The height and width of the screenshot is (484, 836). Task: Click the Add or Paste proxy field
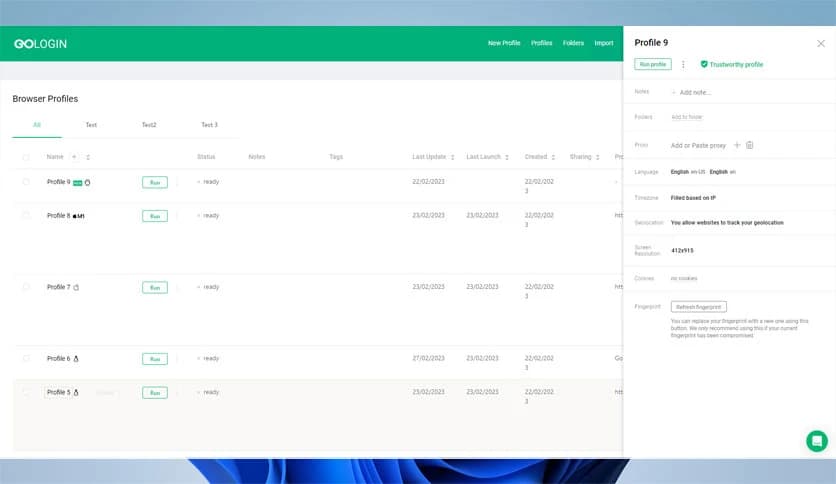pos(698,145)
